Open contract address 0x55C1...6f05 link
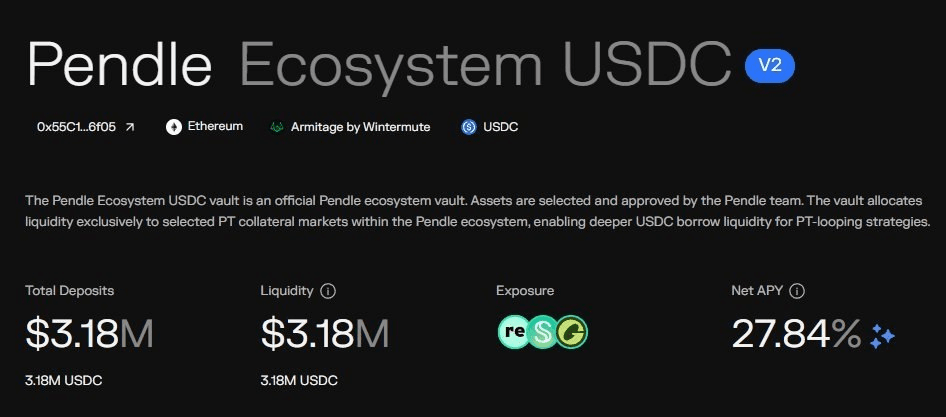The width and height of the screenshot is (946, 417). pos(86,127)
